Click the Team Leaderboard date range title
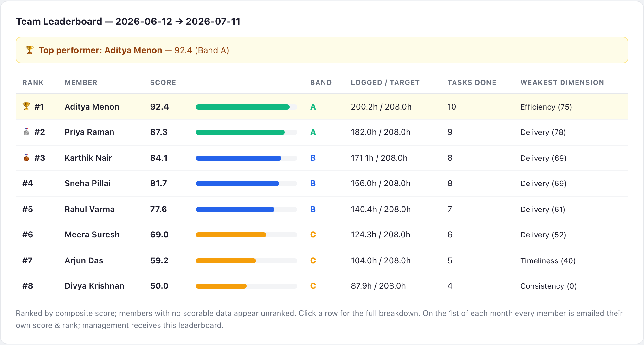The width and height of the screenshot is (644, 345). [128, 21]
